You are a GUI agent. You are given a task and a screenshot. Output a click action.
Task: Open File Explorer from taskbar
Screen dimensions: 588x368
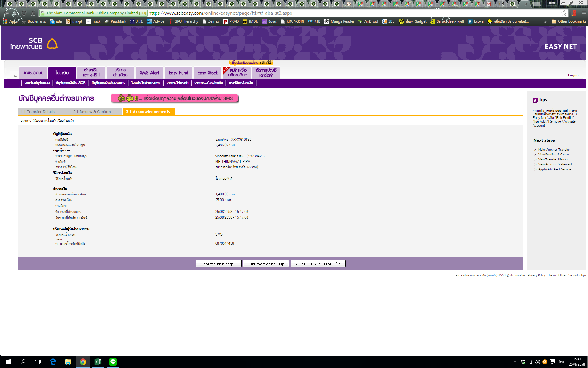[68, 362]
